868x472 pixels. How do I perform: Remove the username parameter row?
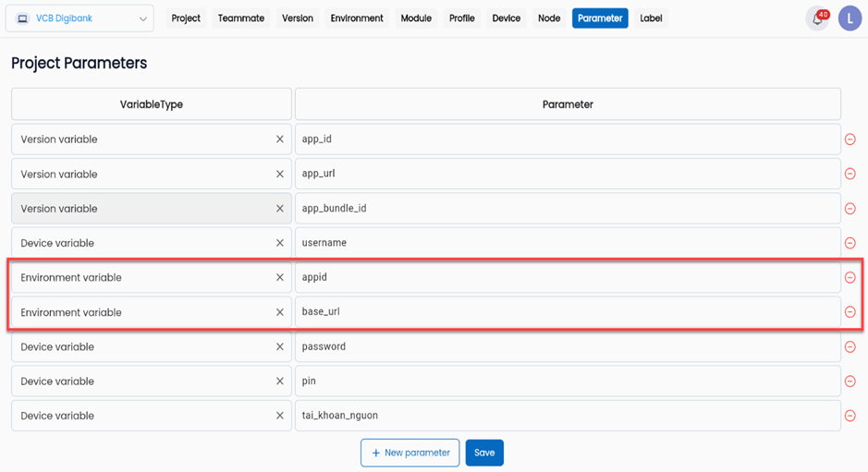850,243
